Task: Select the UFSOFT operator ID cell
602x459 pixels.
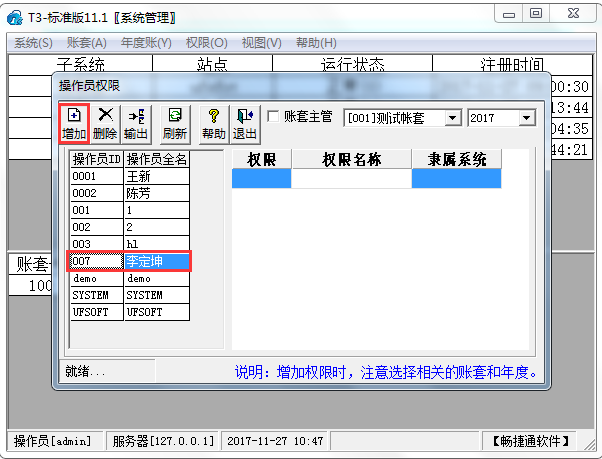Action: click(97, 312)
